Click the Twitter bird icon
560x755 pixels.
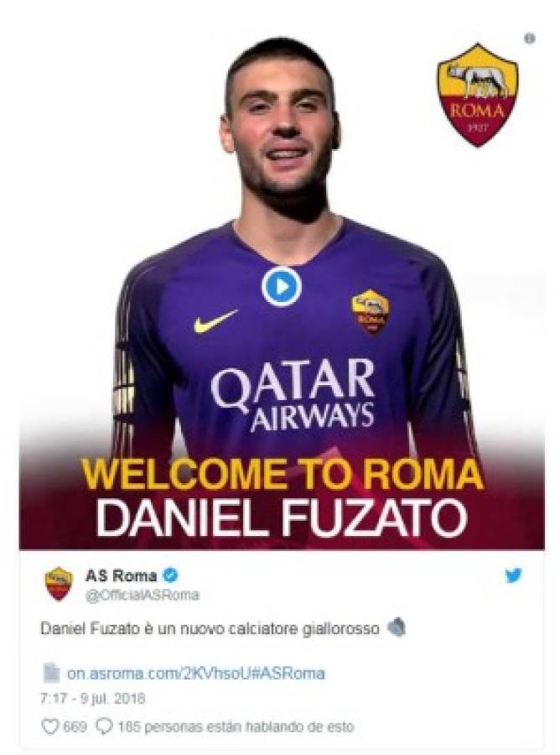click(x=514, y=575)
